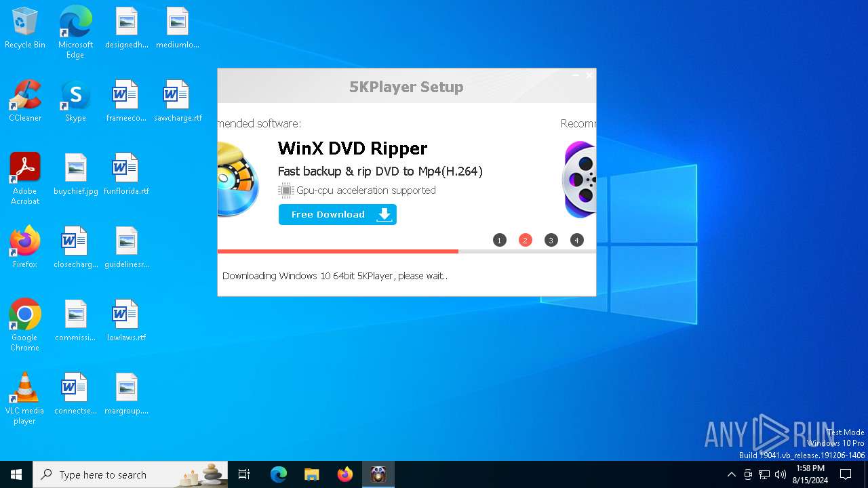Screen dimensions: 868x488
Task: Open the notification center icon
Action: tap(846, 474)
